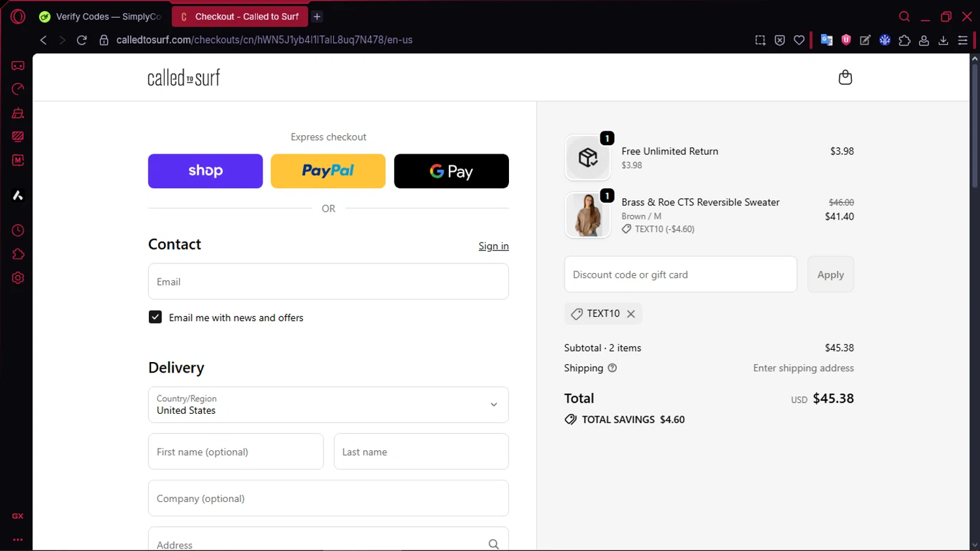Click the Free Unlimited Return box thumbnail
Screen dimensions: 980x551
point(587,158)
